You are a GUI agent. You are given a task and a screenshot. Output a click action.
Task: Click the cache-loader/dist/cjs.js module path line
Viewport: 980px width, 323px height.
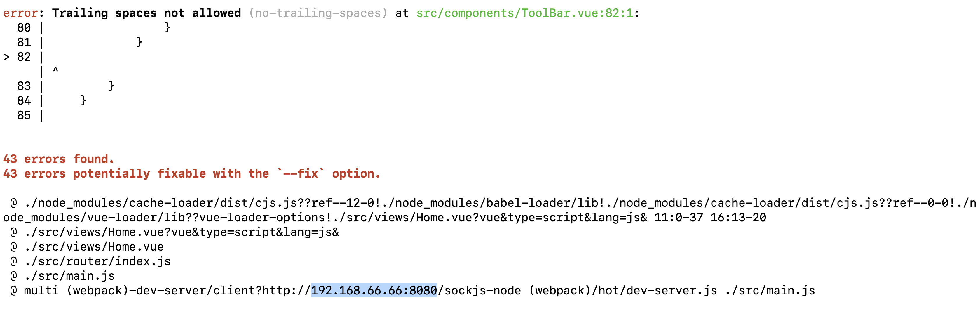(x=490, y=210)
